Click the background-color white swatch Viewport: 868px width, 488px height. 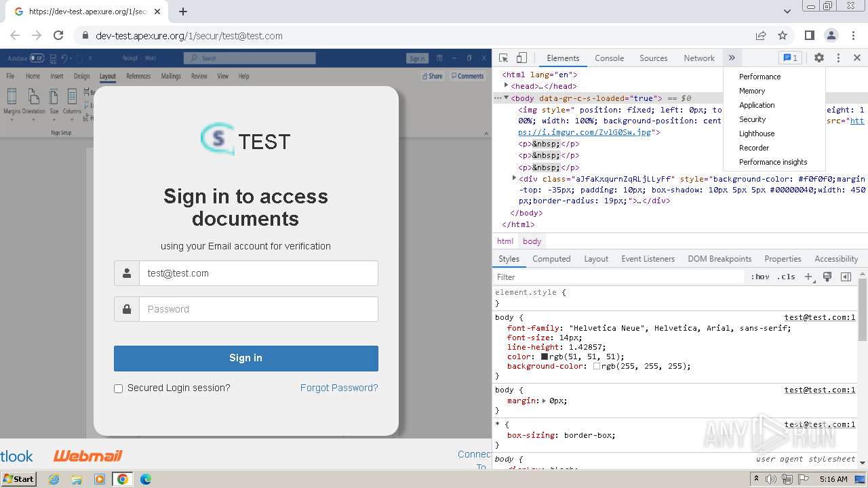597,366
